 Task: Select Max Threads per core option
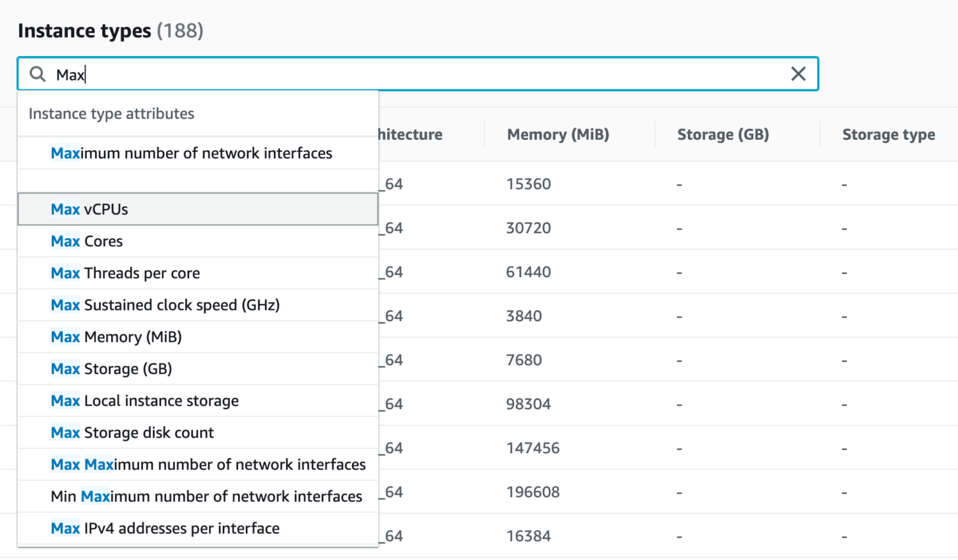click(125, 273)
